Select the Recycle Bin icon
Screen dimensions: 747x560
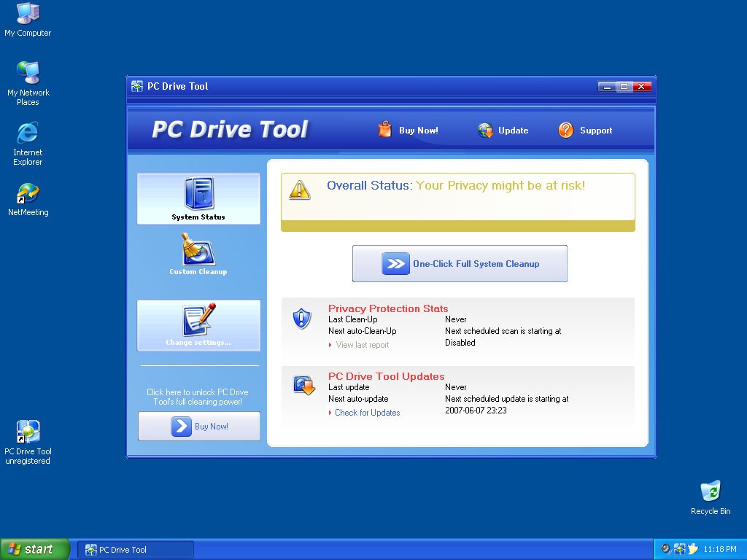[710, 491]
